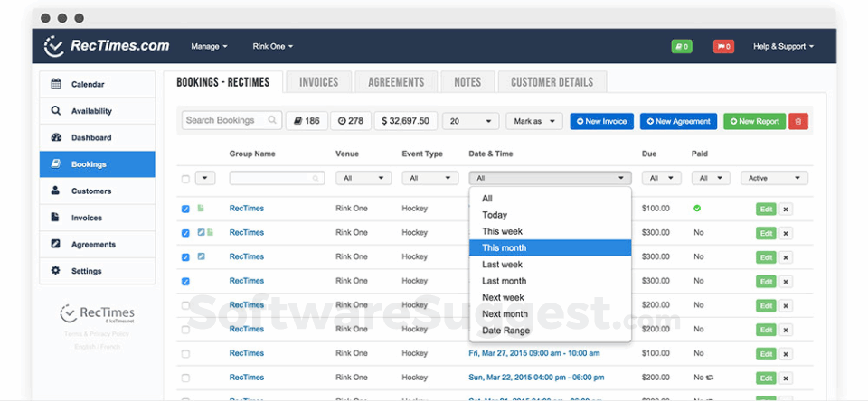868x401 pixels.
Task: Open the Active status filter dropdown
Action: coord(775,178)
